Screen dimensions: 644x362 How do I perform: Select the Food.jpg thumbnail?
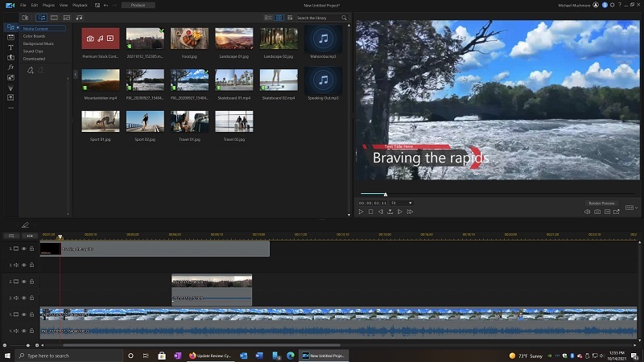(x=190, y=39)
